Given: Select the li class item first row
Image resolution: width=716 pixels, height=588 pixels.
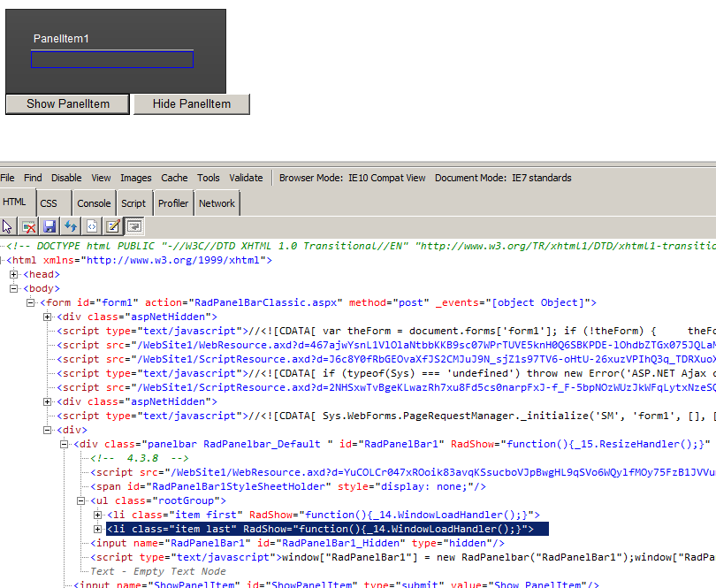Looking at the screenshot, I should 324,515.
